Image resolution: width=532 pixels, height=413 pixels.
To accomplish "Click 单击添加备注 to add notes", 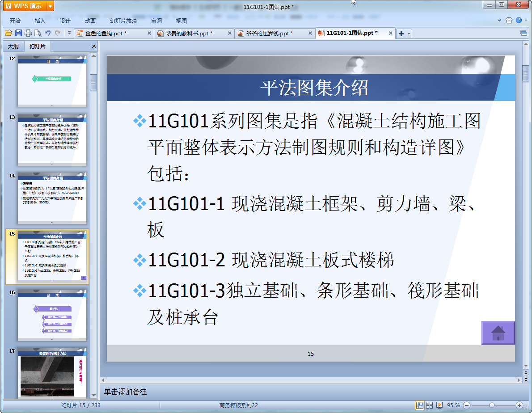I will coord(125,392).
